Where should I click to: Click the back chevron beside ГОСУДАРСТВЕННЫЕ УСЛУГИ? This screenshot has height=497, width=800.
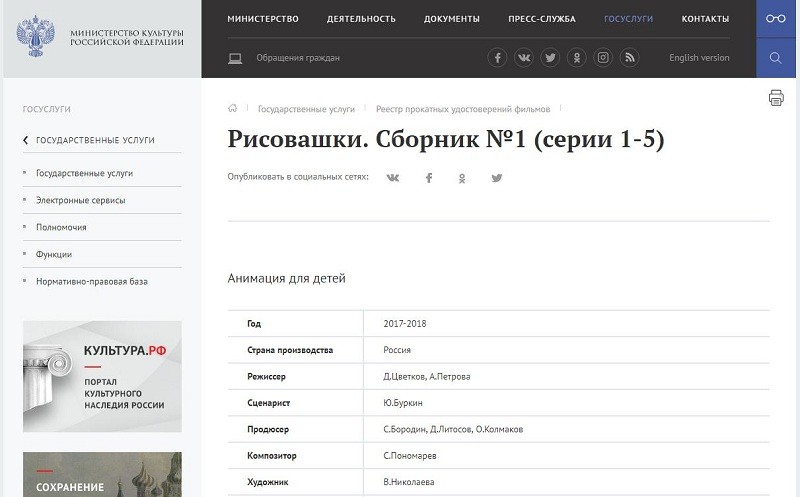tap(26, 140)
